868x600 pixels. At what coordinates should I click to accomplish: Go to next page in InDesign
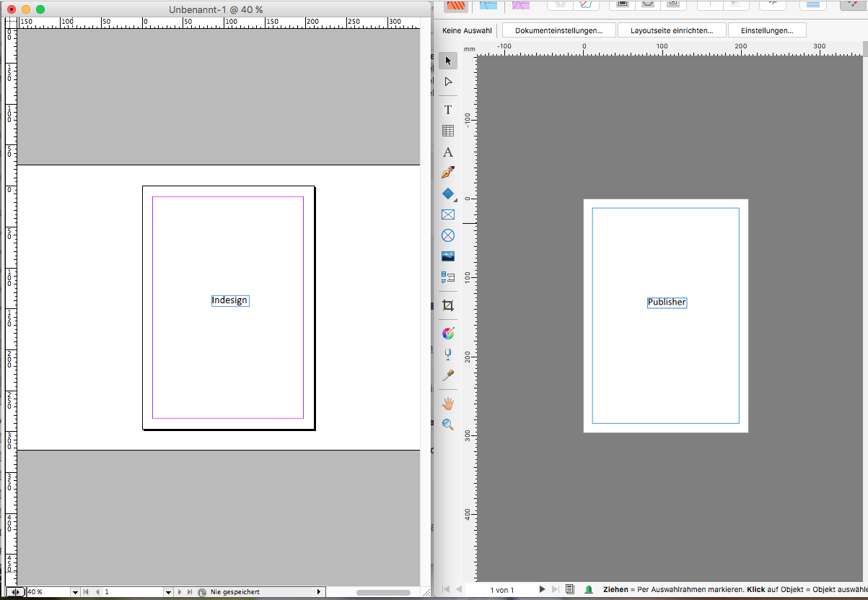pyautogui.click(x=180, y=592)
